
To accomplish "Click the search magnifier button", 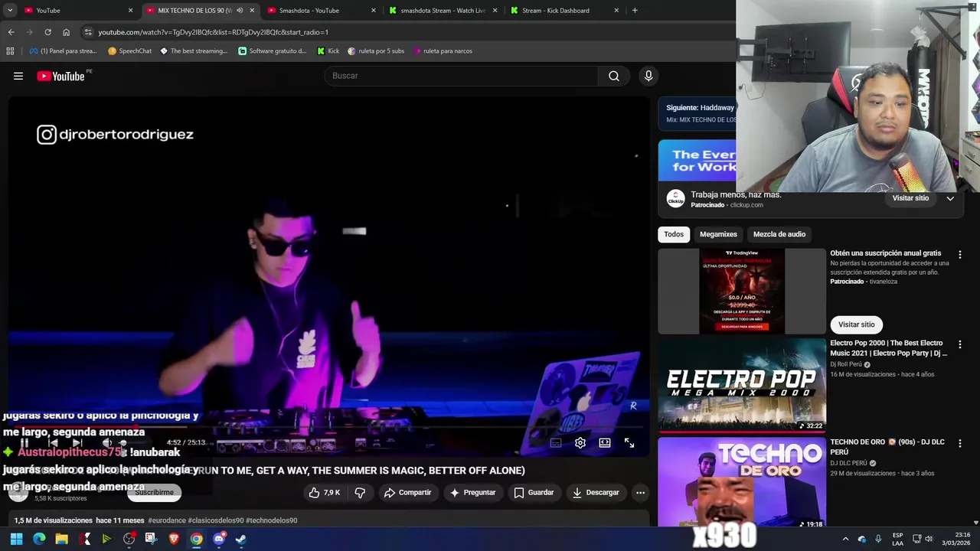I will [x=614, y=76].
